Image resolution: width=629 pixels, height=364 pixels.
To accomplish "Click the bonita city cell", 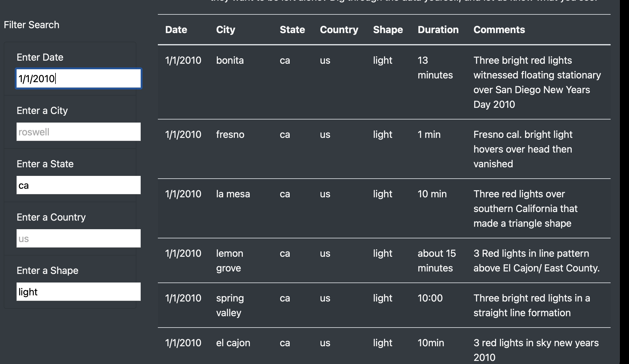I will pos(230,60).
